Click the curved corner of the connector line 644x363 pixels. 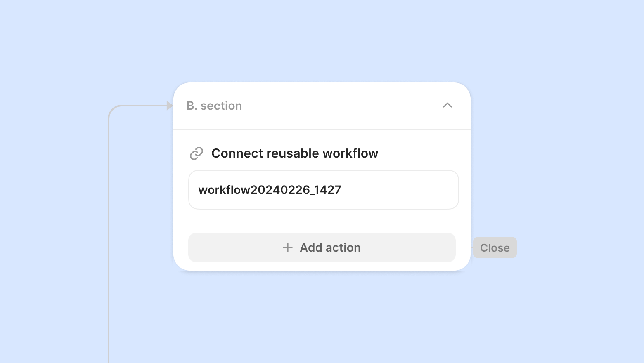pyautogui.click(x=112, y=110)
